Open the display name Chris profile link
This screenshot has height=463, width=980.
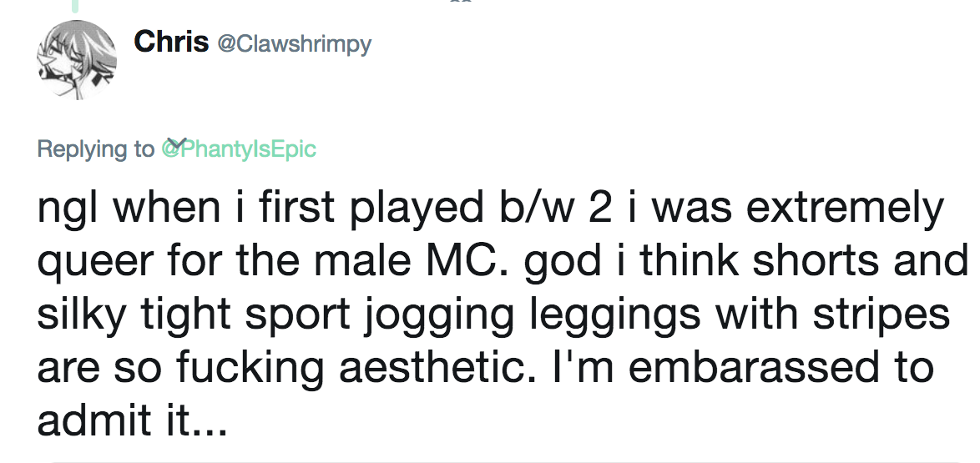tap(170, 43)
